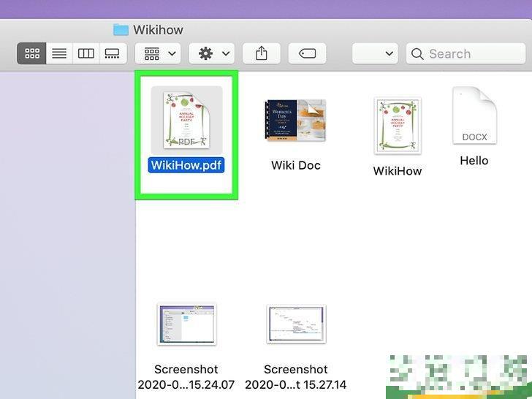Screen dimensions: 532x399
Task: Select the Screenshot 15.24.07 thumbnail
Action: coord(186,324)
